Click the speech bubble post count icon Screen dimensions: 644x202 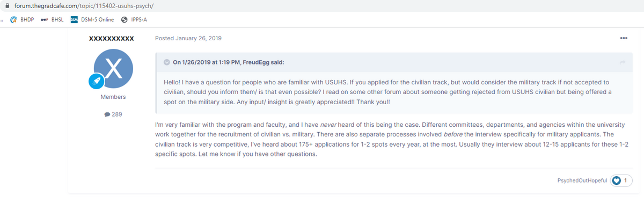pyautogui.click(x=107, y=114)
